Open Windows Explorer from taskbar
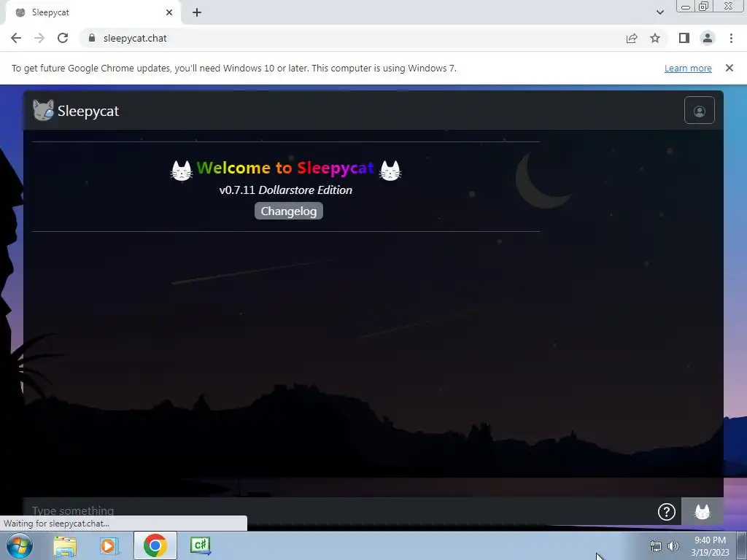The image size is (747, 560). point(65,545)
